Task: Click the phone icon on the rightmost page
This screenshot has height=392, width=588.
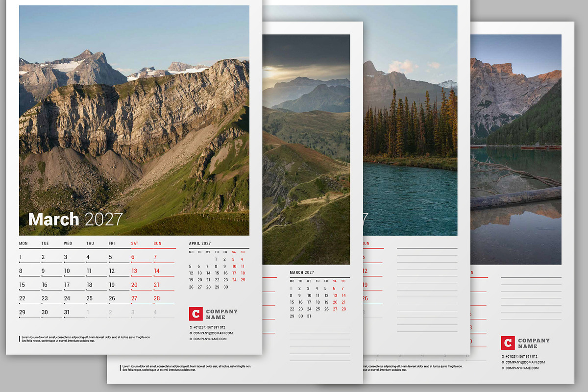Action: tap(503, 357)
